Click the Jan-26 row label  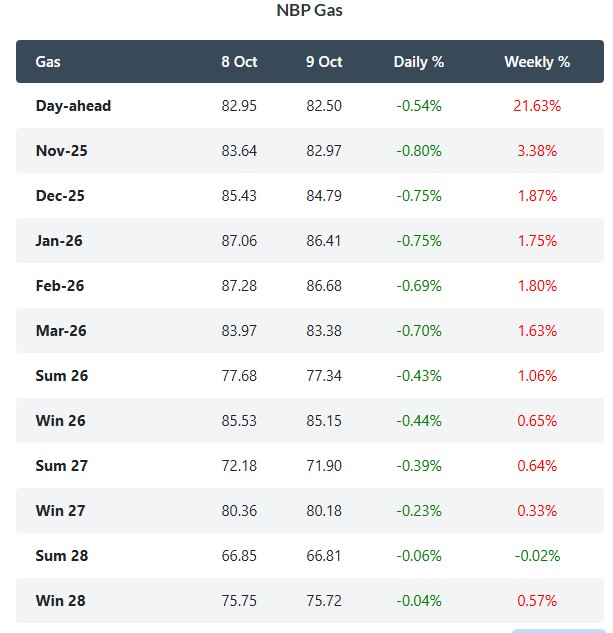pyautogui.click(x=60, y=240)
